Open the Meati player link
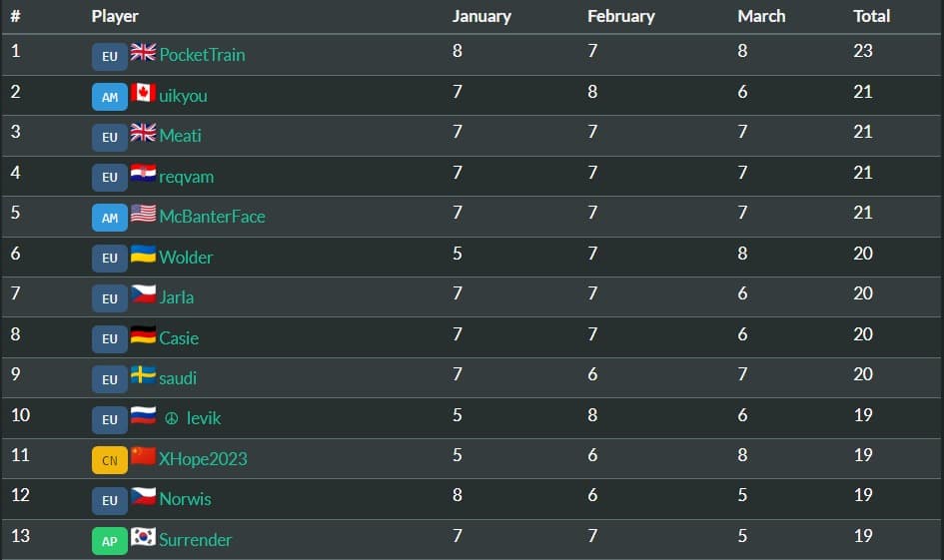 (180, 136)
